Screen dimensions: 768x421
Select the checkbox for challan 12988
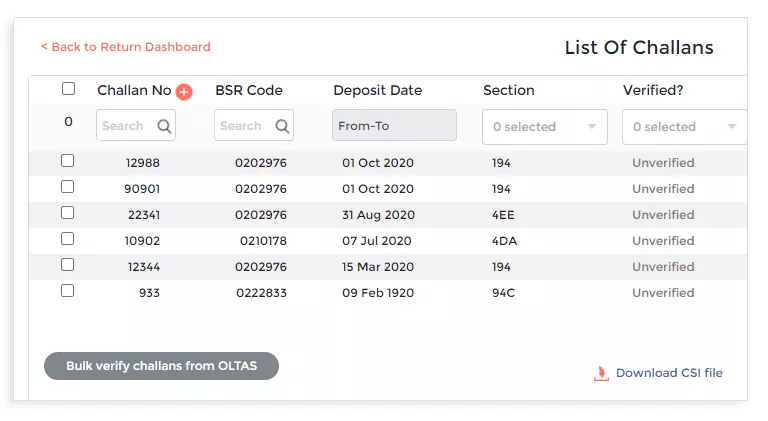(67, 161)
